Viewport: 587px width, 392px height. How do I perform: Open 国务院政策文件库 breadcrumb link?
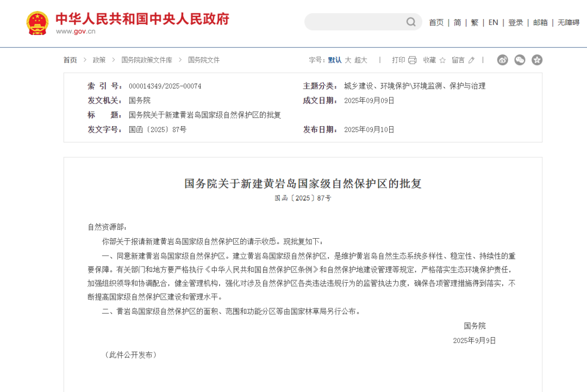pyautogui.click(x=147, y=60)
